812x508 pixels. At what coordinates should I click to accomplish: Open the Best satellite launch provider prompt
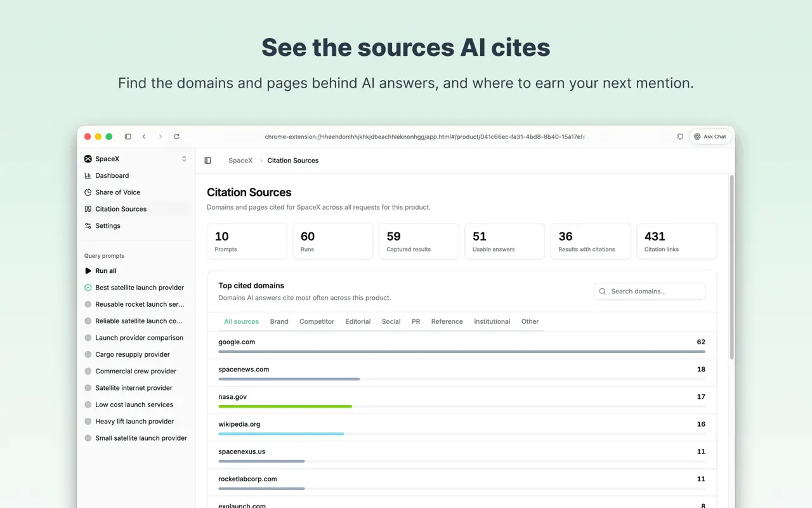tap(140, 288)
